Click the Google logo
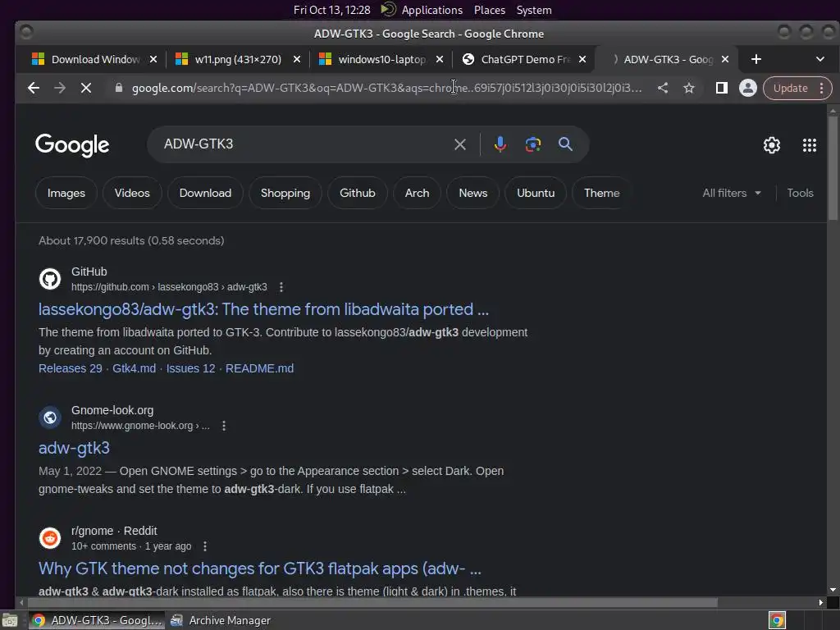 [x=72, y=145]
